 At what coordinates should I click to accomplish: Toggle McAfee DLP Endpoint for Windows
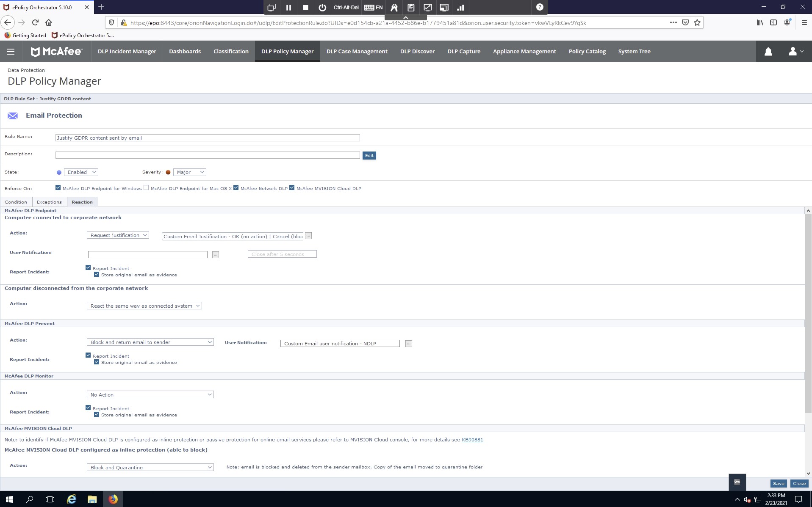pyautogui.click(x=58, y=188)
